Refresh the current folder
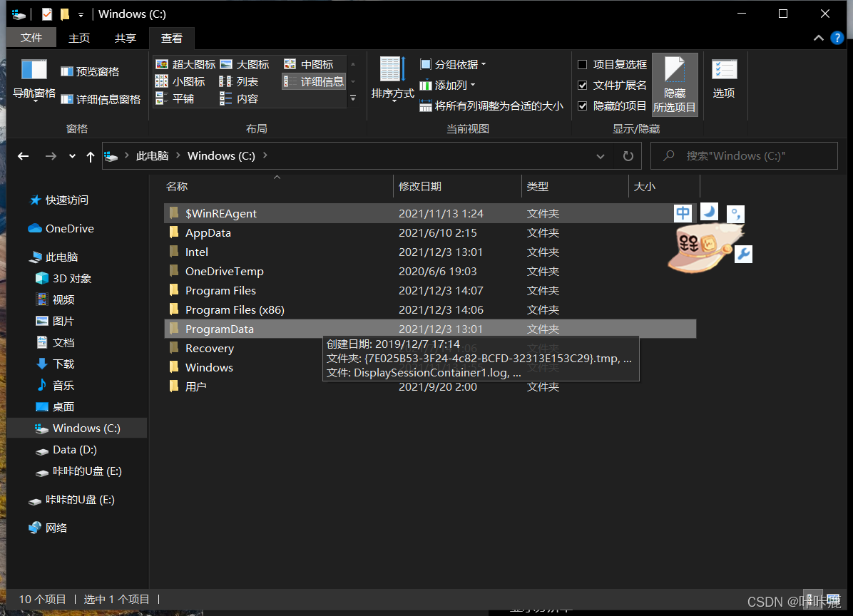The width and height of the screenshot is (853, 616). 628,156
